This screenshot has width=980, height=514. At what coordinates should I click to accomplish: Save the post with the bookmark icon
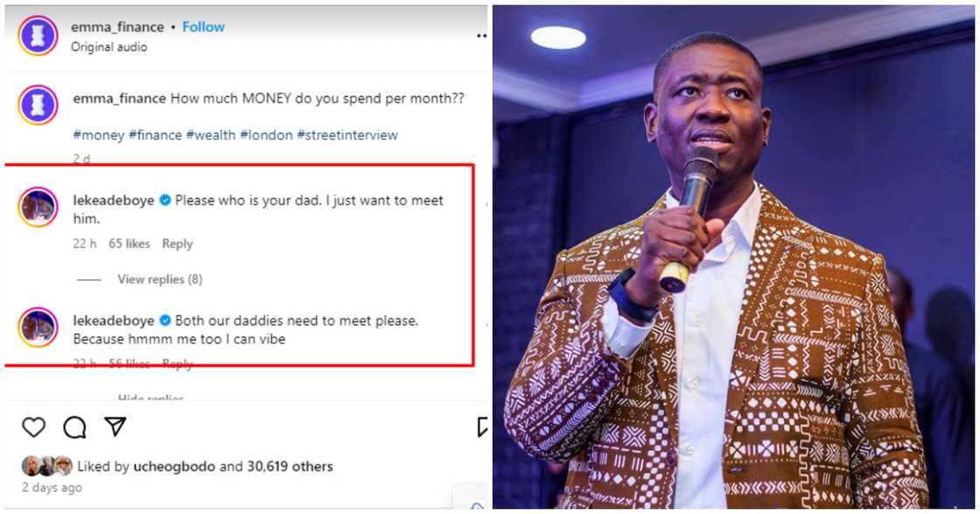pyautogui.click(x=482, y=427)
